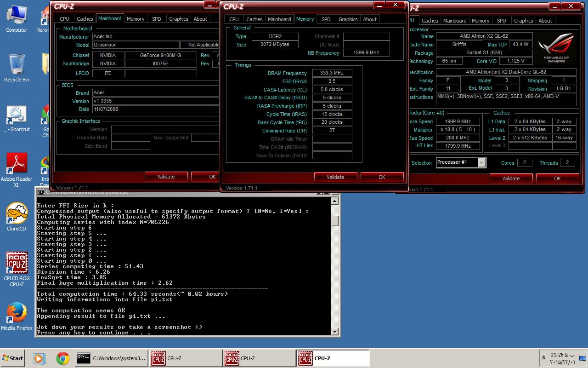Click the HT Link 1799.9 MHz value

(x=458, y=146)
